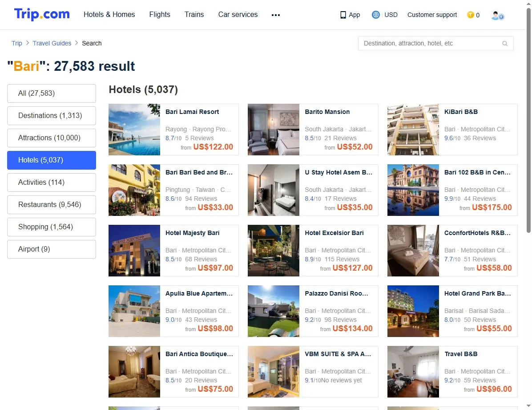Click the 94 Reviews text

[201, 199]
